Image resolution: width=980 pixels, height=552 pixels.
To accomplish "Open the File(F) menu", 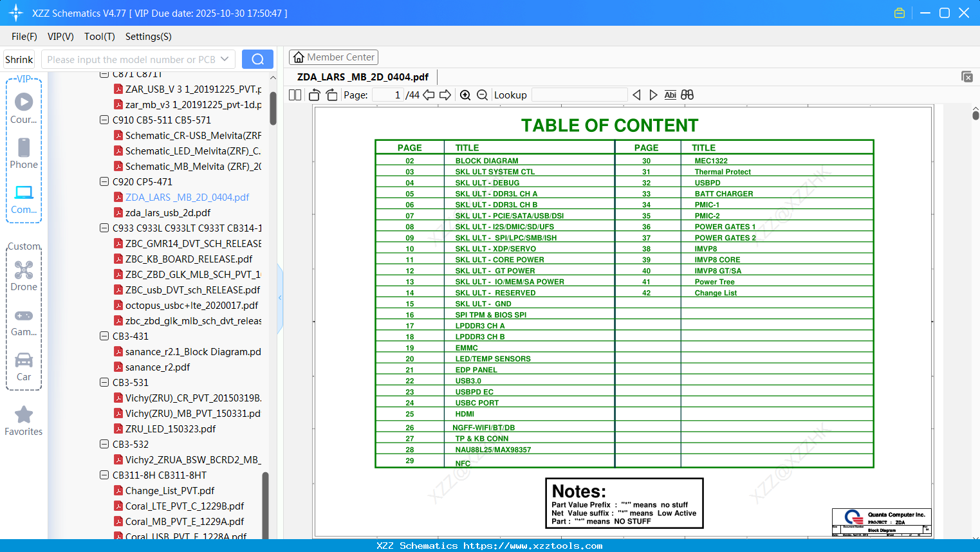I will coord(24,37).
